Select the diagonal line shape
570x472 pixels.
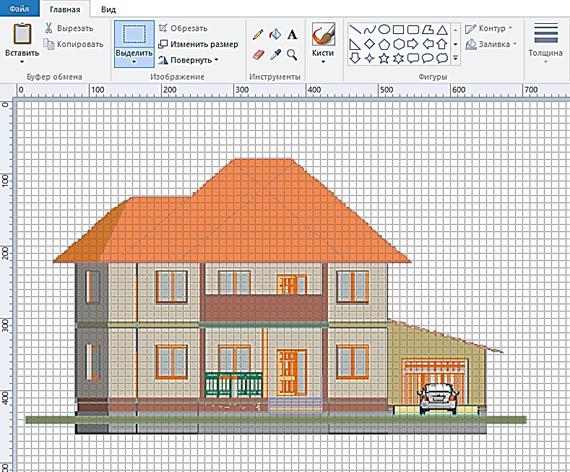pos(355,29)
